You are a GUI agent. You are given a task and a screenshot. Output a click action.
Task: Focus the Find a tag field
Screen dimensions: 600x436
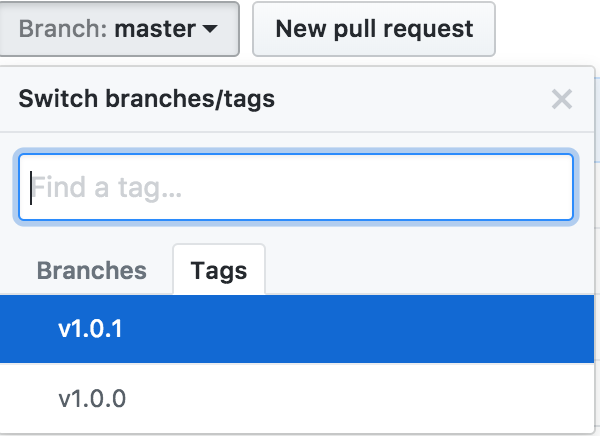click(x=296, y=187)
